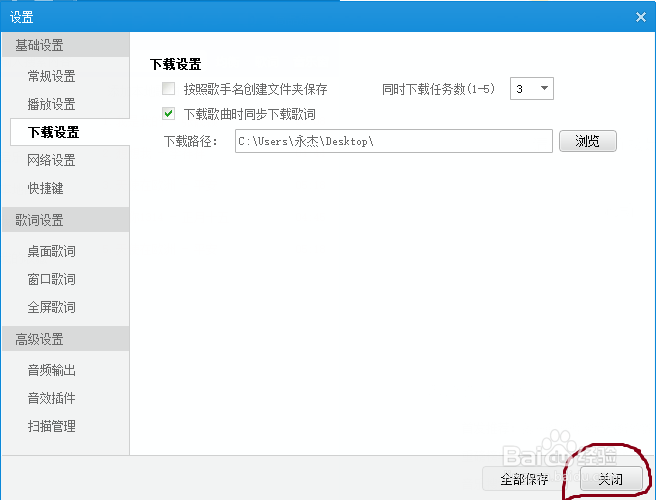This screenshot has height=500, width=656.
Task: Open 常规设置 in sidebar
Action: pyautogui.click(x=51, y=76)
